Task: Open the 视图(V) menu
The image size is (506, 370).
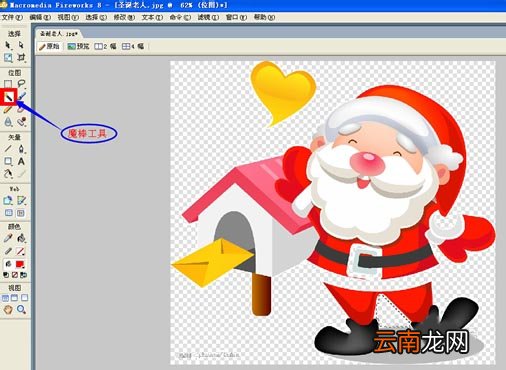Action: pyautogui.click(x=68, y=17)
